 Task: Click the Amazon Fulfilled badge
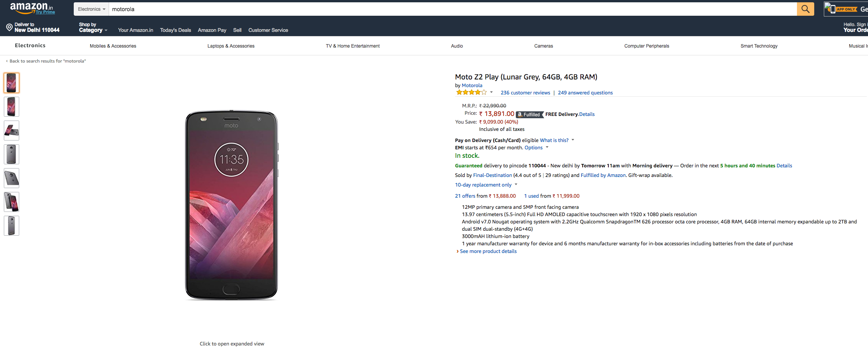point(529,114)
